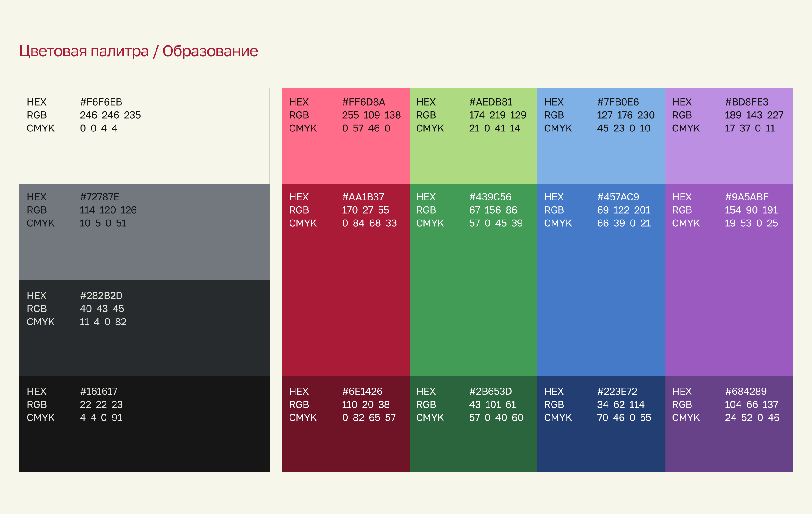This screenshot has width=812, height=514.
Task: Choose the purple #9A5ABF color block
Action: [x=729, y=297]
